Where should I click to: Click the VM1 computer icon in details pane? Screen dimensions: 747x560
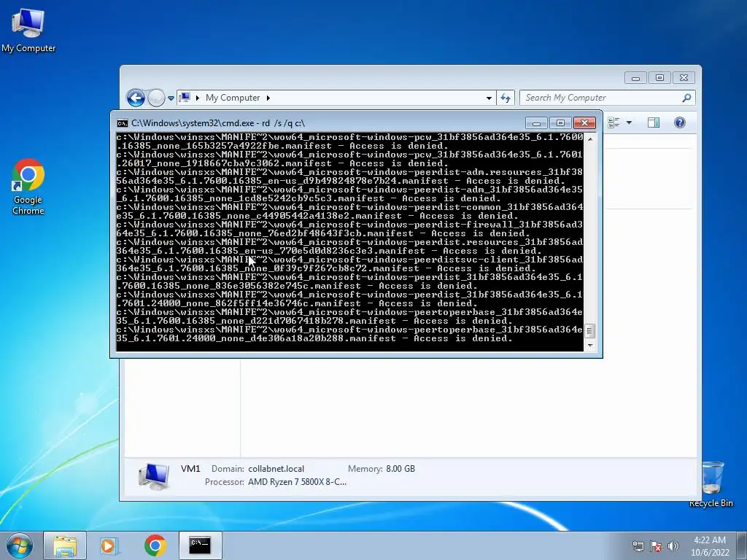[154, 476]
